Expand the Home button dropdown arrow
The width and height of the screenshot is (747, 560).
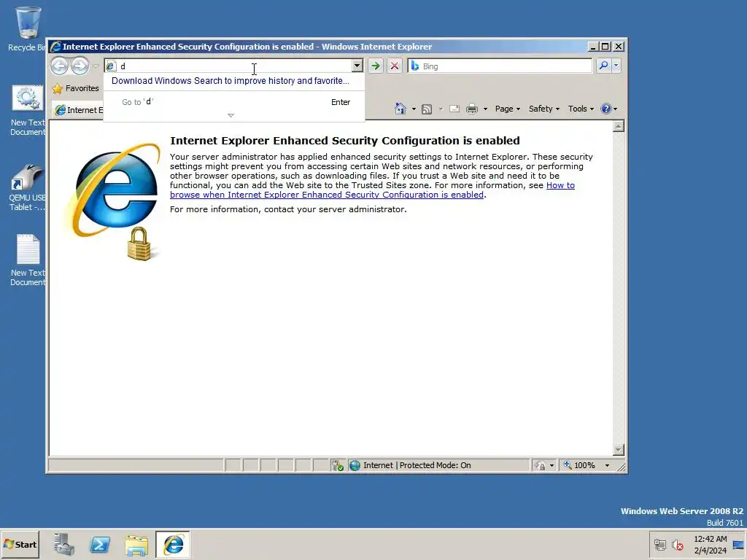pos(414,109)
